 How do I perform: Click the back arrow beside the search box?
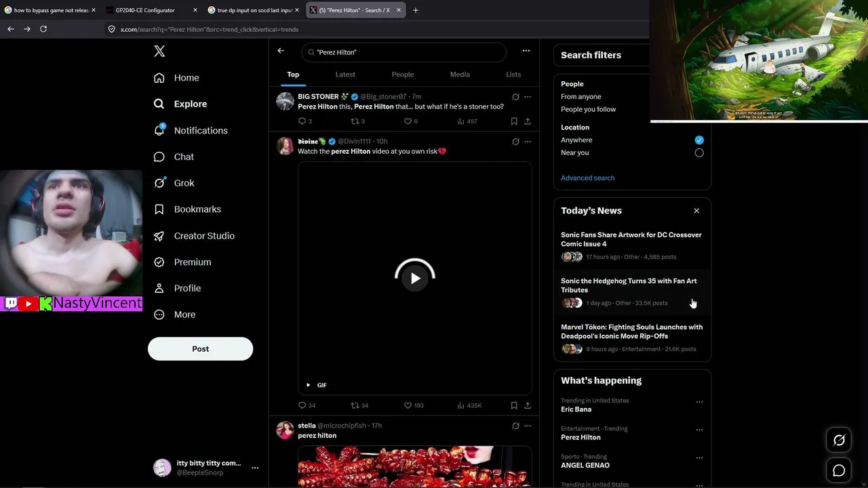pyautogui.click(x=281, y=51)
